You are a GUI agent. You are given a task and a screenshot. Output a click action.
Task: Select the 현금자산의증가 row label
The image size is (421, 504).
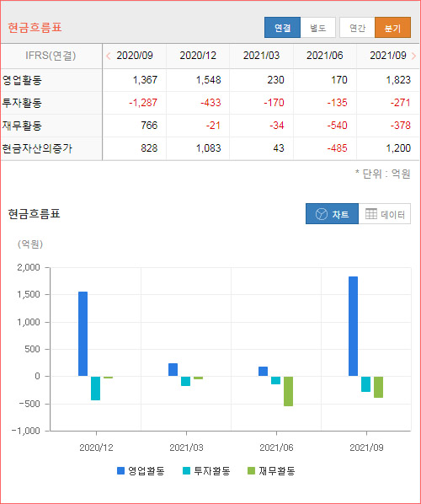tap(37, 148)
